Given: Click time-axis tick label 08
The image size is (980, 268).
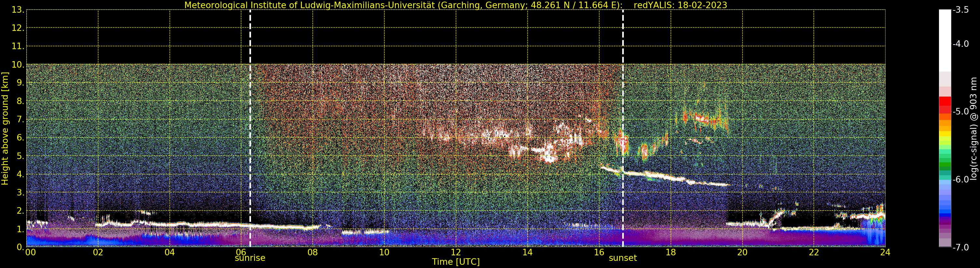Looking at the screenshot, I should point(313,252).
